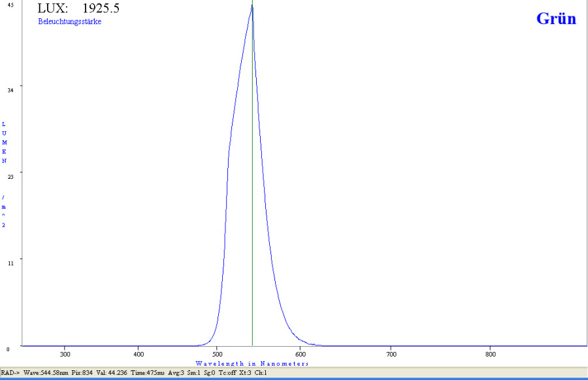Click the Time:475ms integration time field

[x=146, y=373]
